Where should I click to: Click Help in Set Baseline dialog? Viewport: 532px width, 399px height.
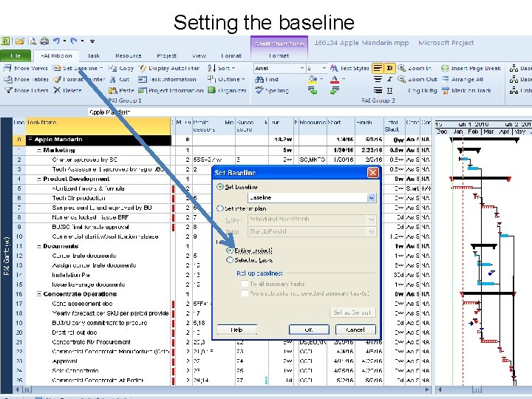237,330
